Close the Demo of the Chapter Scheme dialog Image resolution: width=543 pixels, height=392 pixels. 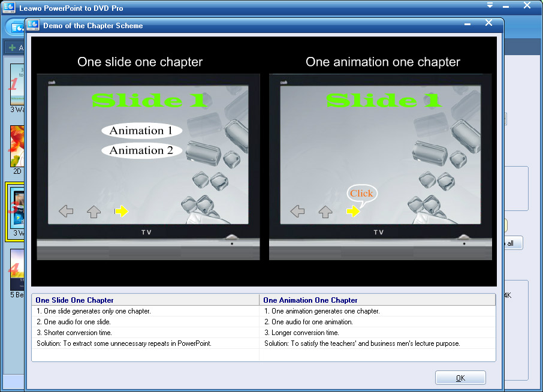[488, 23]
